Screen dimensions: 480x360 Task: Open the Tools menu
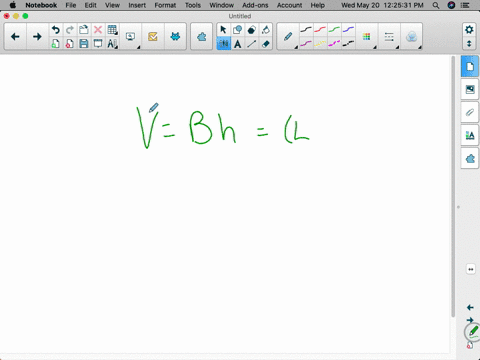pyautogui.click(x=193, y=5)
